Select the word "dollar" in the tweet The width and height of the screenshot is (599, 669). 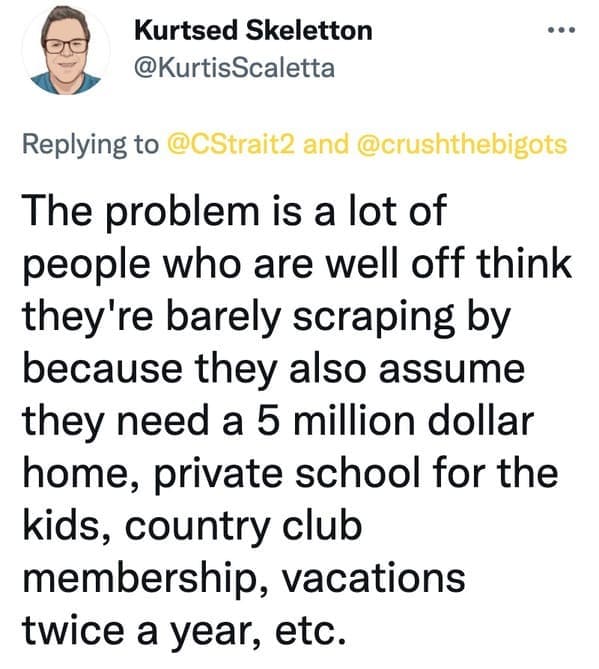pos(480,420)
